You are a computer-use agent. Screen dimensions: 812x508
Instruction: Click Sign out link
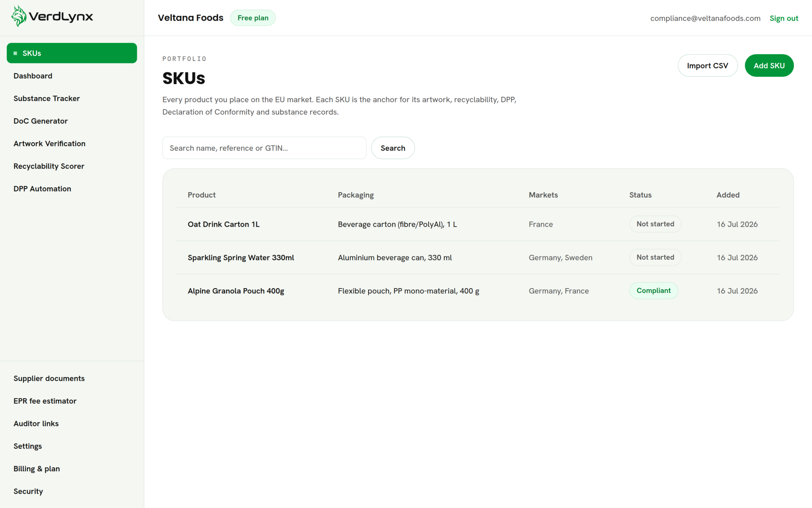click(x=784, y=18)
